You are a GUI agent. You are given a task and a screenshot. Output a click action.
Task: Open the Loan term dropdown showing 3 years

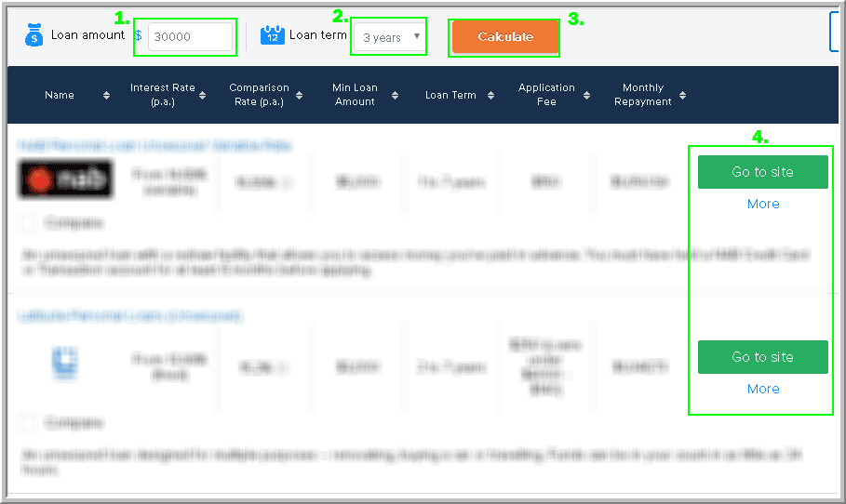(x=390, y=37)
